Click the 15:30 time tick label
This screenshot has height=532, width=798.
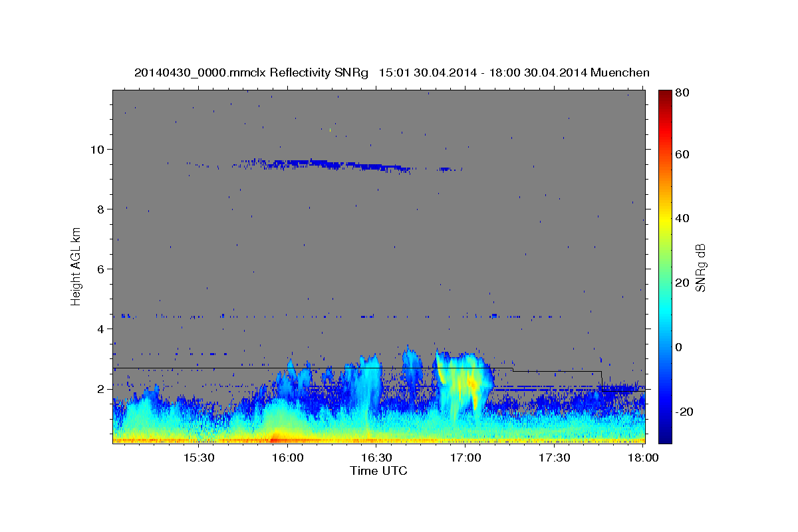[x=198, y=458]
